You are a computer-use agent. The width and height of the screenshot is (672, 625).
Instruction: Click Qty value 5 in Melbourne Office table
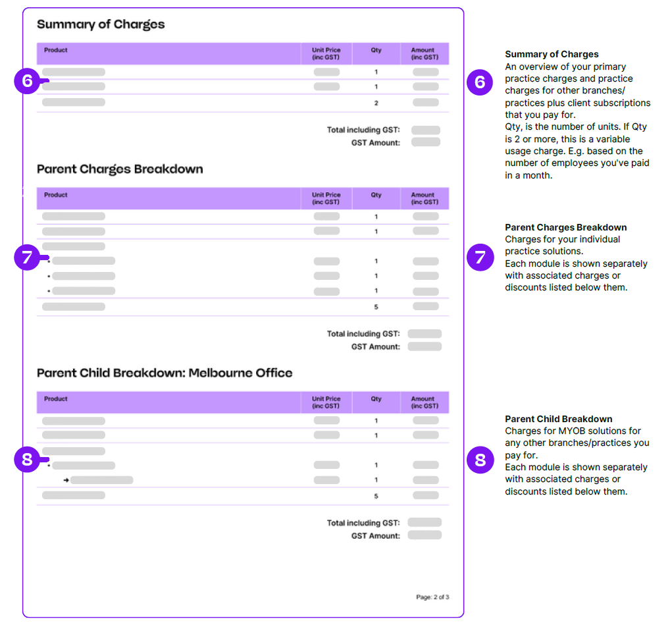point(376,497)
